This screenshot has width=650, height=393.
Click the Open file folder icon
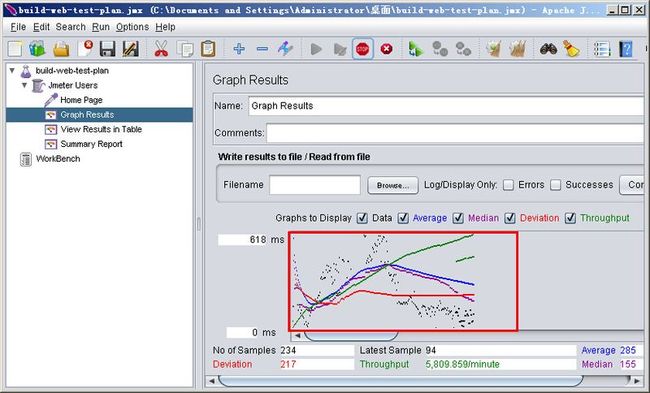[61, 49]
